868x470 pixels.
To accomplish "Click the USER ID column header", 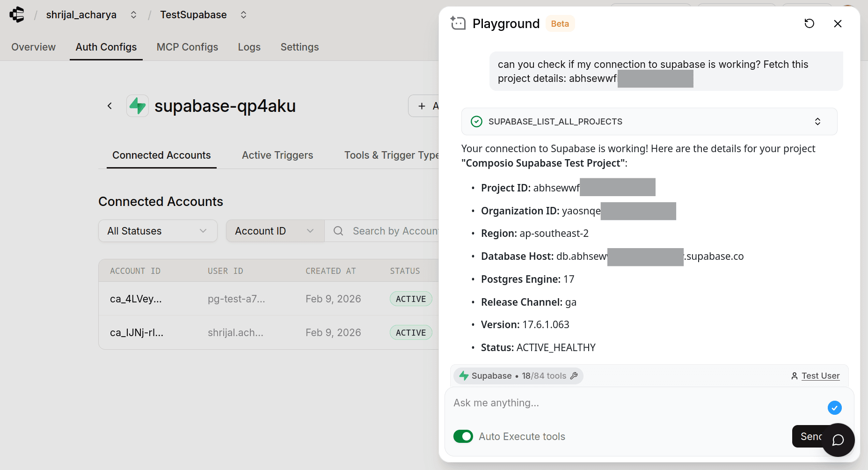I will [x=225, y=271].
